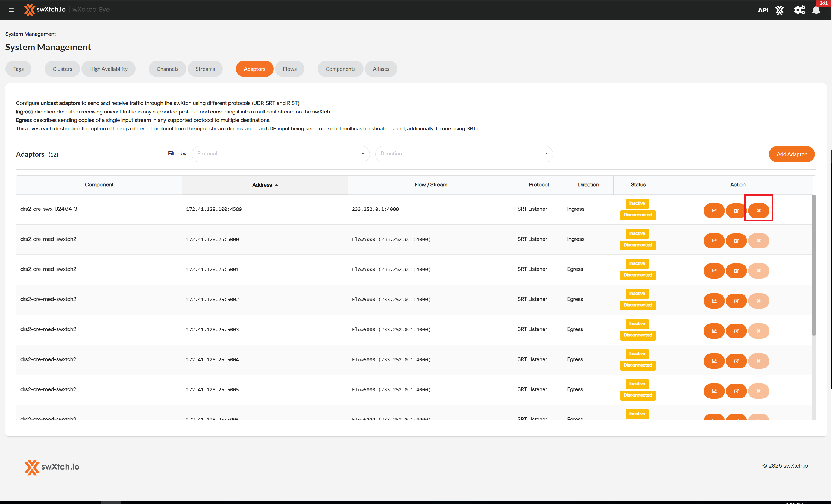Click the adaptors table vertical scrollbar
832x504 pixels.
tap(813, 265)
